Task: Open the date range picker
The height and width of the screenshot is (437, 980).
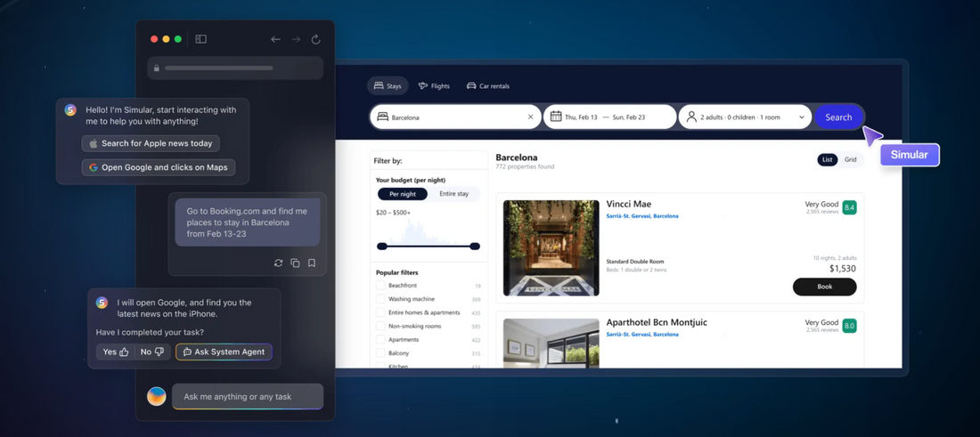Action: click(608, 117)
